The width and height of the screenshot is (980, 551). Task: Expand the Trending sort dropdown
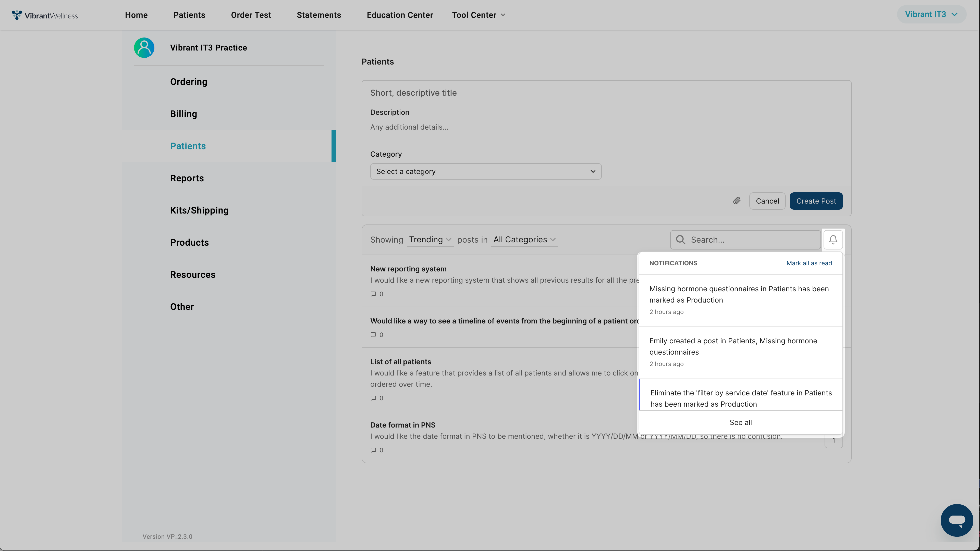click(430, 240)
